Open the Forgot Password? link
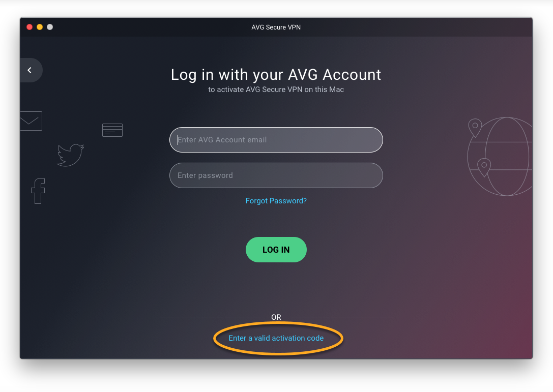553x392 pixels. click(276, 201)
